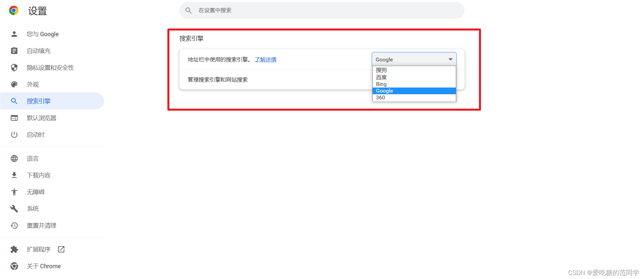Click the download icon for 下载内容
This screenshot has width=644, height=279.
click(14, 175)
